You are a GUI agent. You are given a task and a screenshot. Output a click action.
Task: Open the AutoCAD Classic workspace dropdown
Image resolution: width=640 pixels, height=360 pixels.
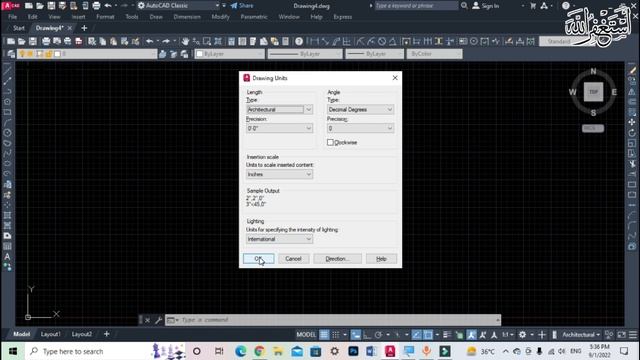(x=178, y=6)
